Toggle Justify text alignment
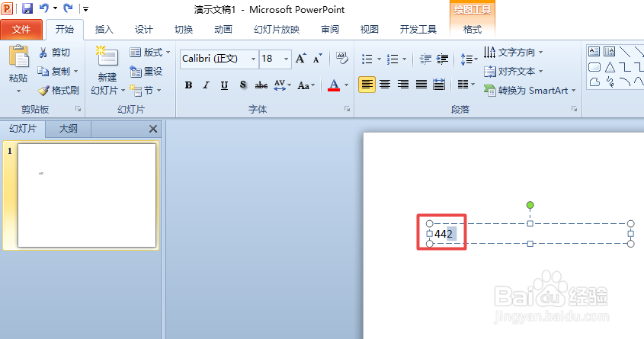This screenshot has width=644, height=339. point(421,85)
